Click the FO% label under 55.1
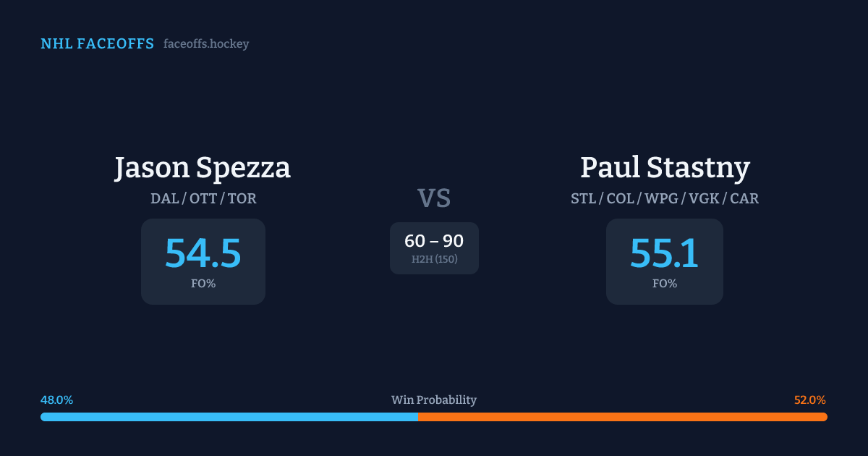The image size is (868, 456). [x=665, y=284]
